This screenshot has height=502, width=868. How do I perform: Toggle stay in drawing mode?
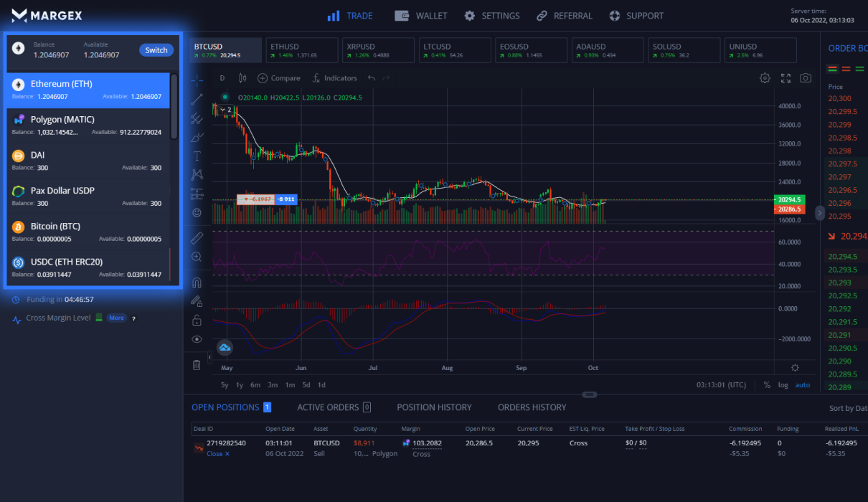point(197,301)
